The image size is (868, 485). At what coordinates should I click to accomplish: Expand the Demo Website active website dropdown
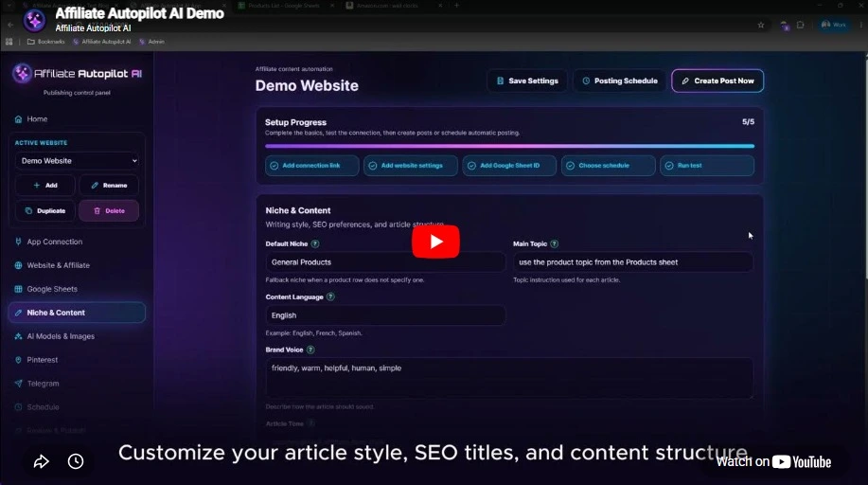[x=78, y=161]
